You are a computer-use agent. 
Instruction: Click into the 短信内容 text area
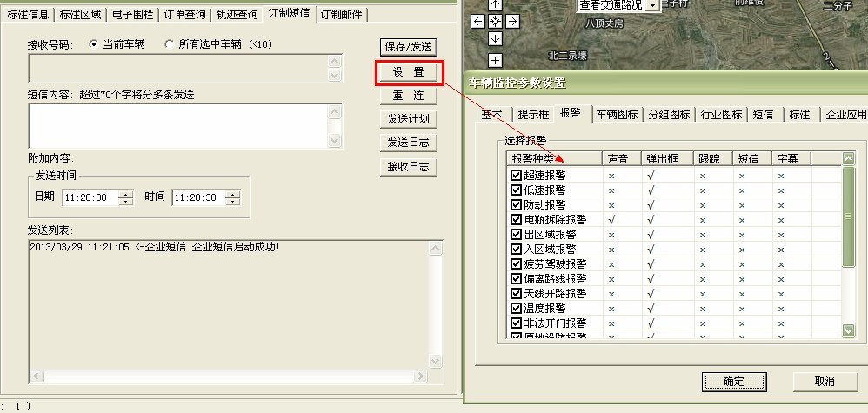(x=178, y=126)
